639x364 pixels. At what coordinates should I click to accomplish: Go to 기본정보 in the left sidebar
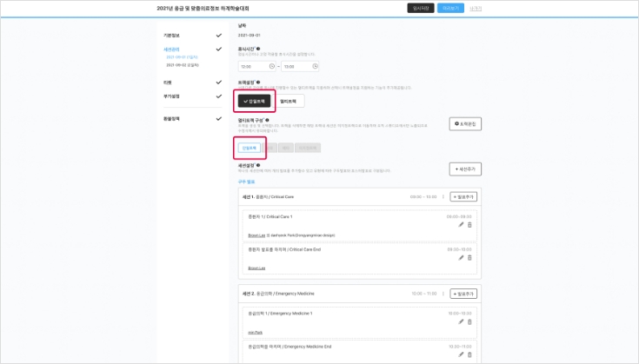pyautogui.click(x=175, y=36)
